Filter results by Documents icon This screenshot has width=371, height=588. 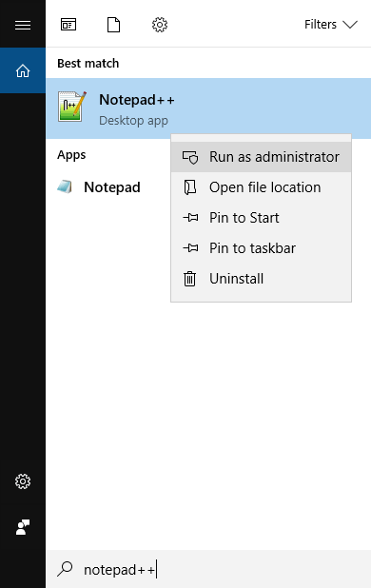click(113, 25)
